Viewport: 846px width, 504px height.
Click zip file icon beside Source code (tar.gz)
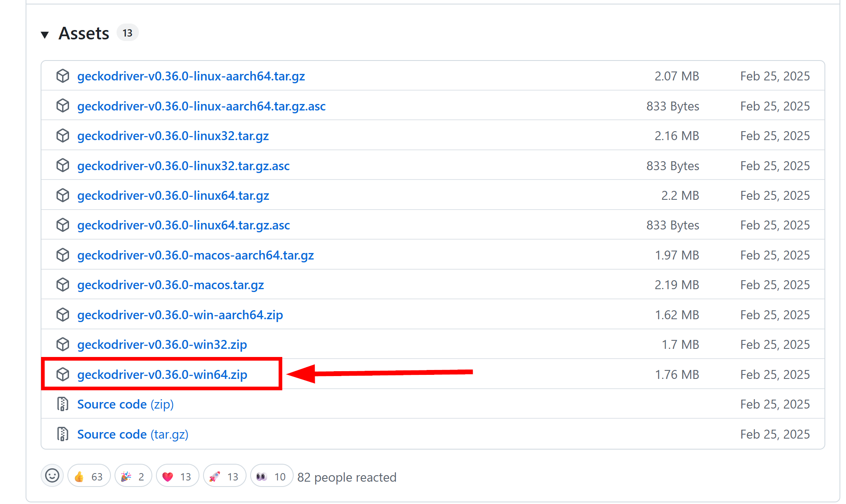click(x=62, y=434)
